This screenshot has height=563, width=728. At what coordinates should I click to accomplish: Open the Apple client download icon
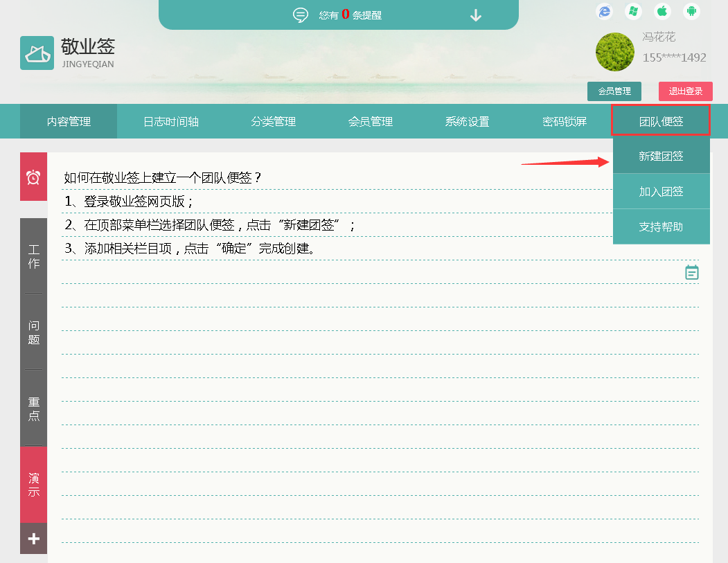pos(662,11)
